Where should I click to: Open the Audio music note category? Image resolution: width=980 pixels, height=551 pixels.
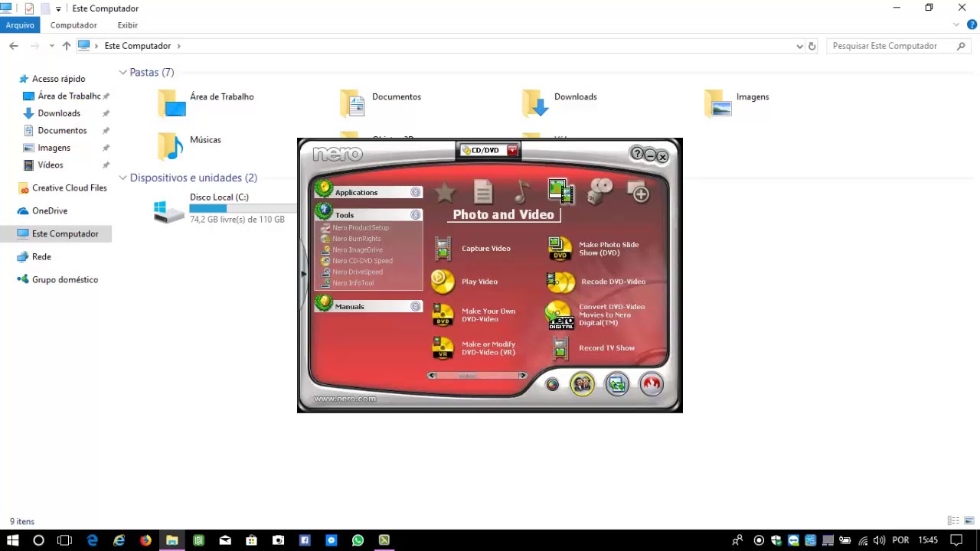click(x=521, y=191)
